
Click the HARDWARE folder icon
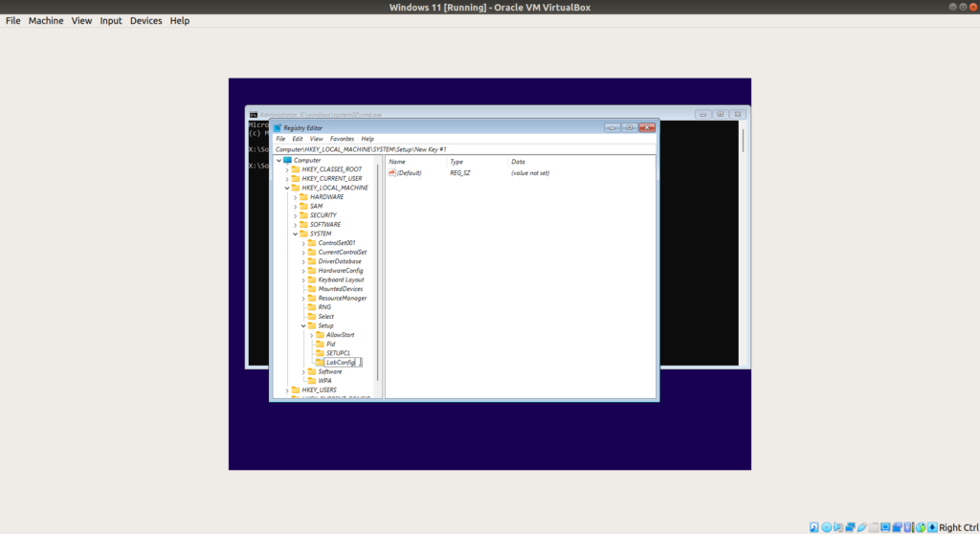click(303, 197)
